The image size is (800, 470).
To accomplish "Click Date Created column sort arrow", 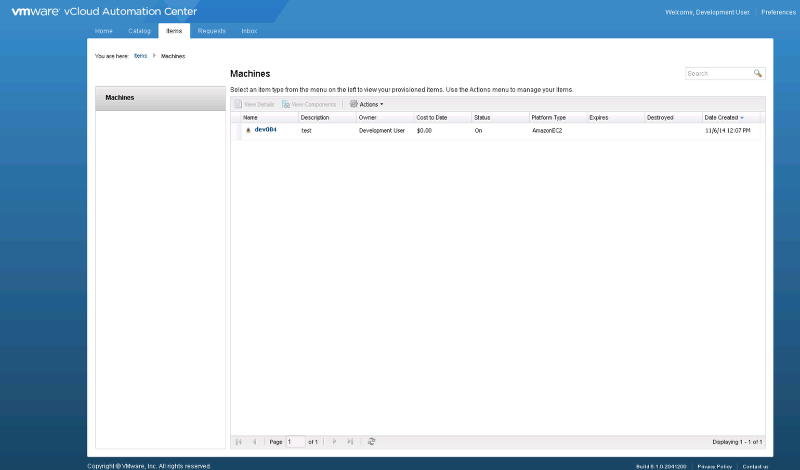I will click(742, 118).
